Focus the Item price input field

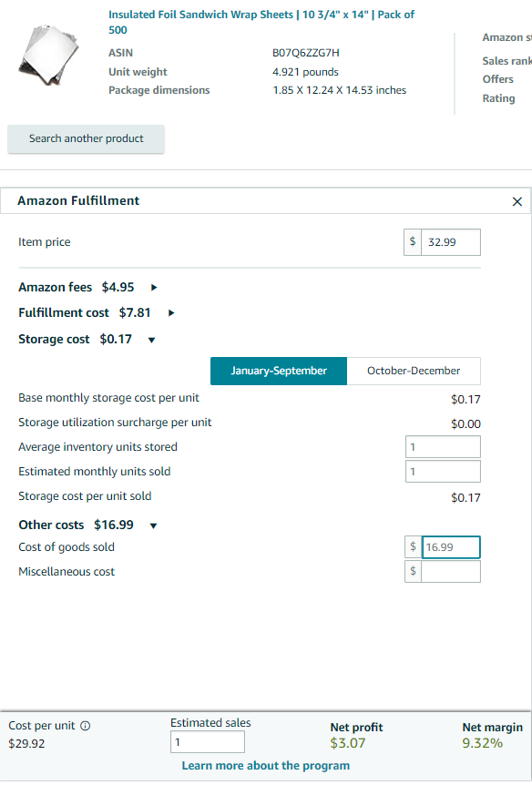coord(450,242)
